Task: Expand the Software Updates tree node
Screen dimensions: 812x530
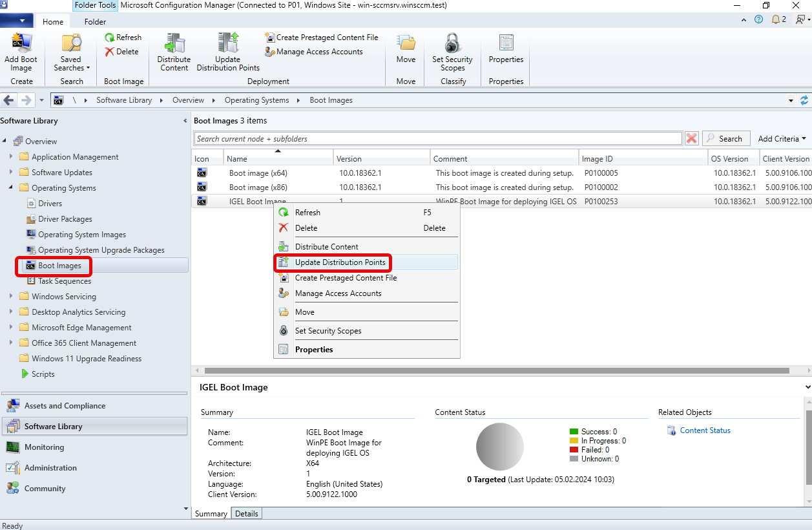Action: pyautogui.click(x=11, y=172)
